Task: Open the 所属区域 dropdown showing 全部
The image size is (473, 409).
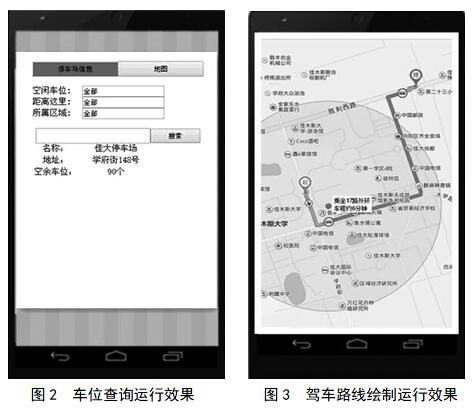Action: [x=123, y=113]
